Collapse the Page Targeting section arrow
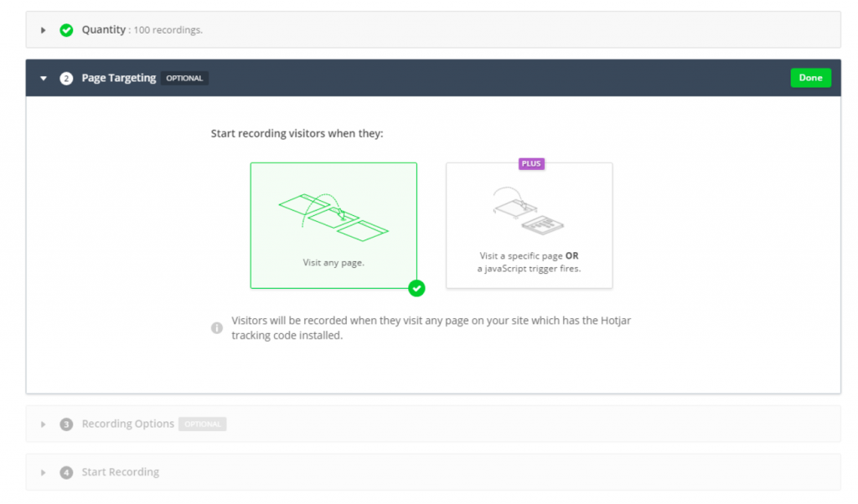 [x=44, y=78]
